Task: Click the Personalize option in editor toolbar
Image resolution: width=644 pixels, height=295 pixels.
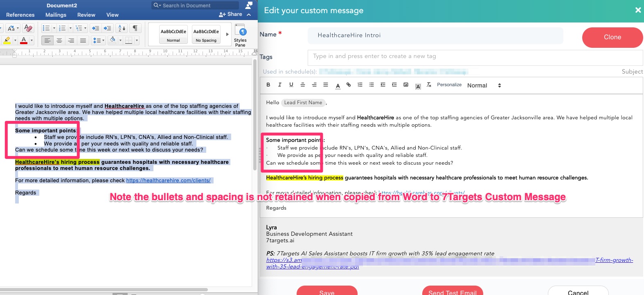Action: [x=449, y=85]
